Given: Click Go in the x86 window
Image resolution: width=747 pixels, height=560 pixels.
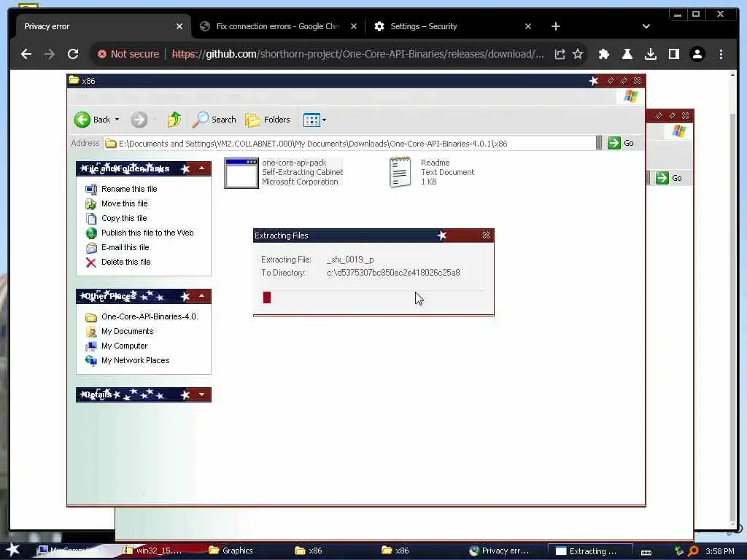Looking at the screenshot, I should tap(621, 144).
